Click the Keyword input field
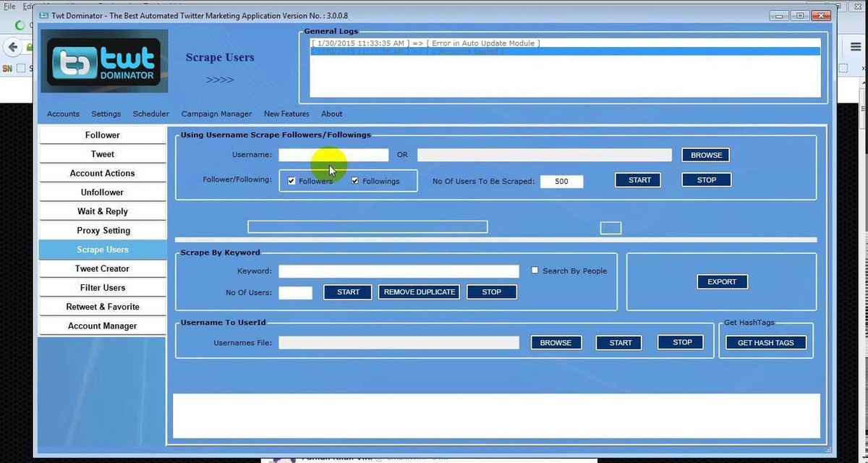Screen dimensions: 868x463 coord(399,271)
